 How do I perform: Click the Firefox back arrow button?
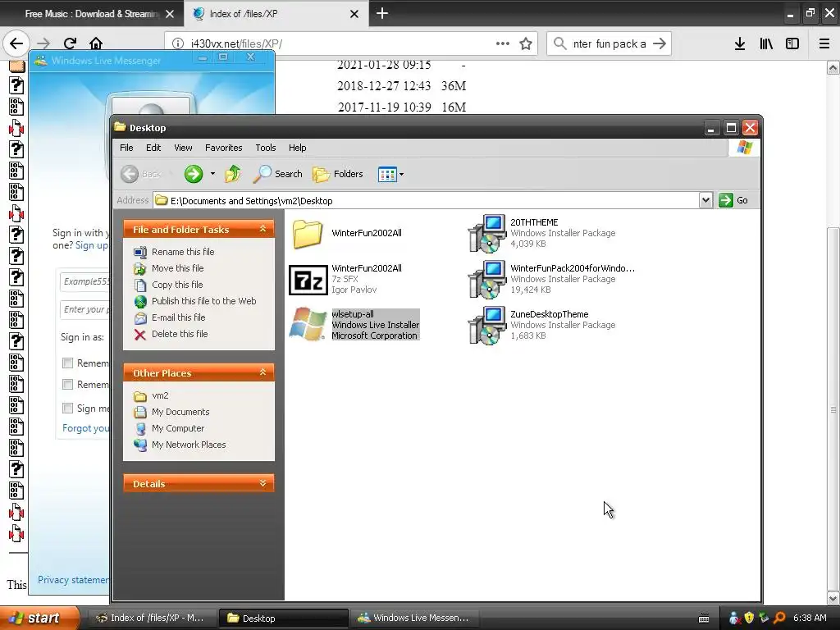[16, 43]
